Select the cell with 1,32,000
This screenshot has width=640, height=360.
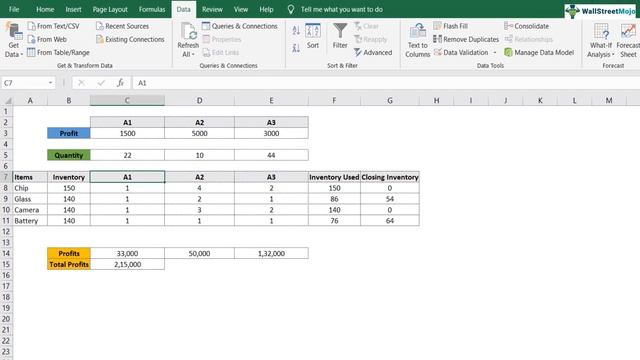(271, 253)
